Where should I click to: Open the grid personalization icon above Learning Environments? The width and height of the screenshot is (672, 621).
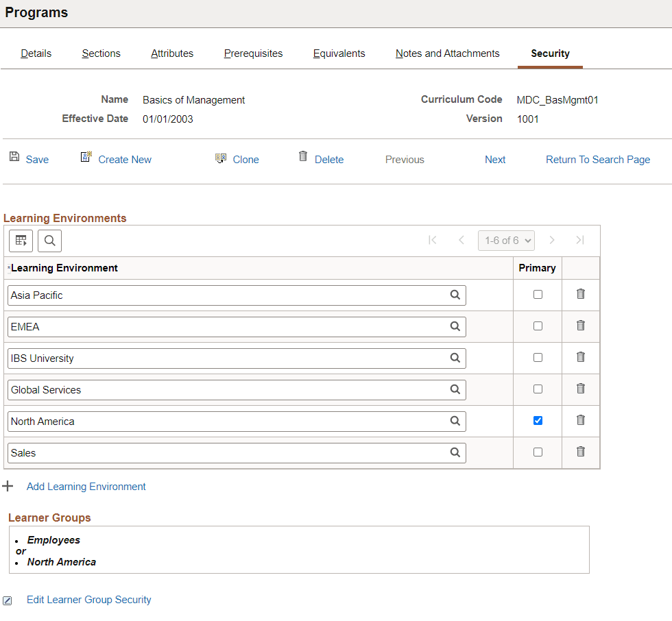point(20,241)
